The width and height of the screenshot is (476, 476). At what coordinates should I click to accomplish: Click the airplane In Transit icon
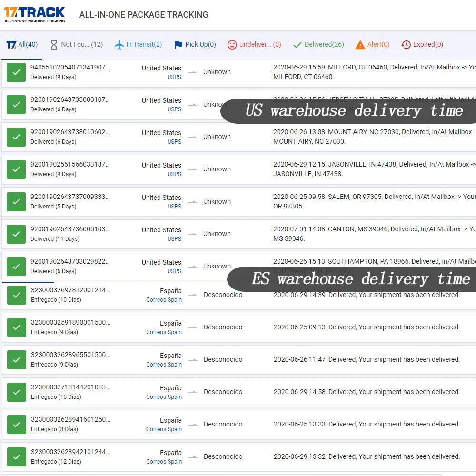(x=119, y=45)
